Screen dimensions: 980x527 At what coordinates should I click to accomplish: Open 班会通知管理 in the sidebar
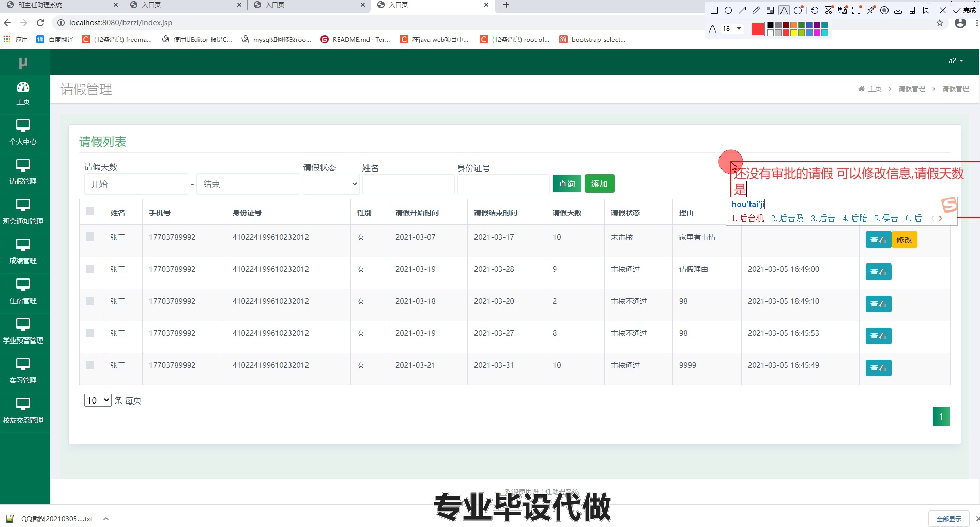[23, 212]
